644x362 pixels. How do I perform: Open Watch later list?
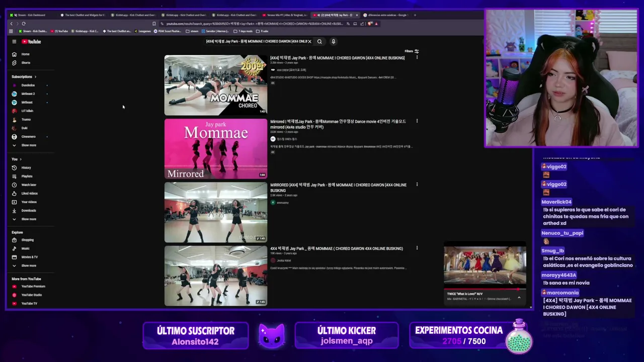pyautogui.click(x=24, y=185)
